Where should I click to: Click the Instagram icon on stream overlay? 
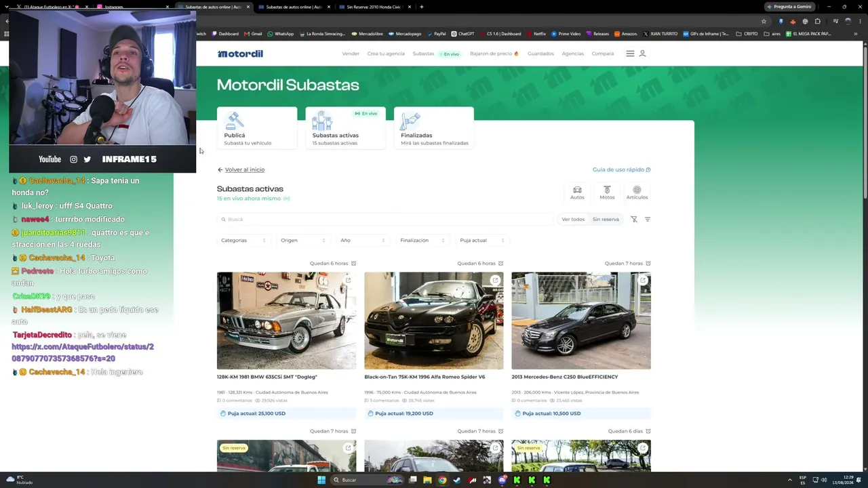73,159
